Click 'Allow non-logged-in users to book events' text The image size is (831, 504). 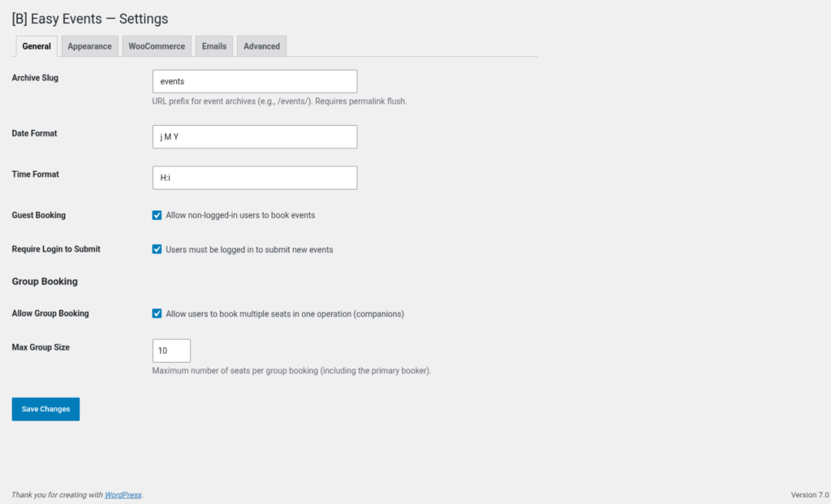(240, 215)
